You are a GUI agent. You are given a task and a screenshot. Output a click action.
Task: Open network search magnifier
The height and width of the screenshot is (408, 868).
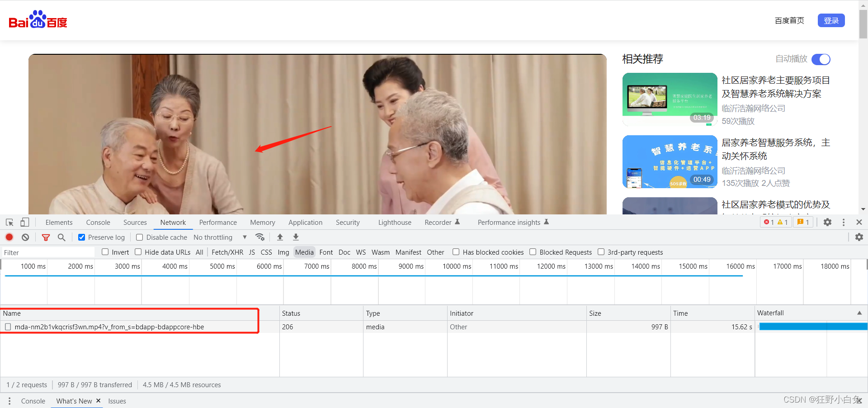pos(61,237)
